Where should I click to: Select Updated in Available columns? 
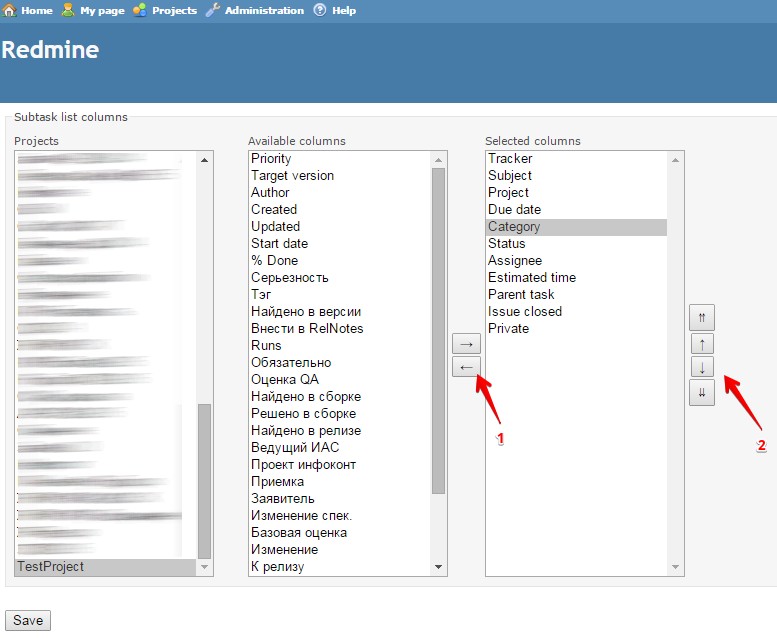pyautogui.click(x=340, y=227)
